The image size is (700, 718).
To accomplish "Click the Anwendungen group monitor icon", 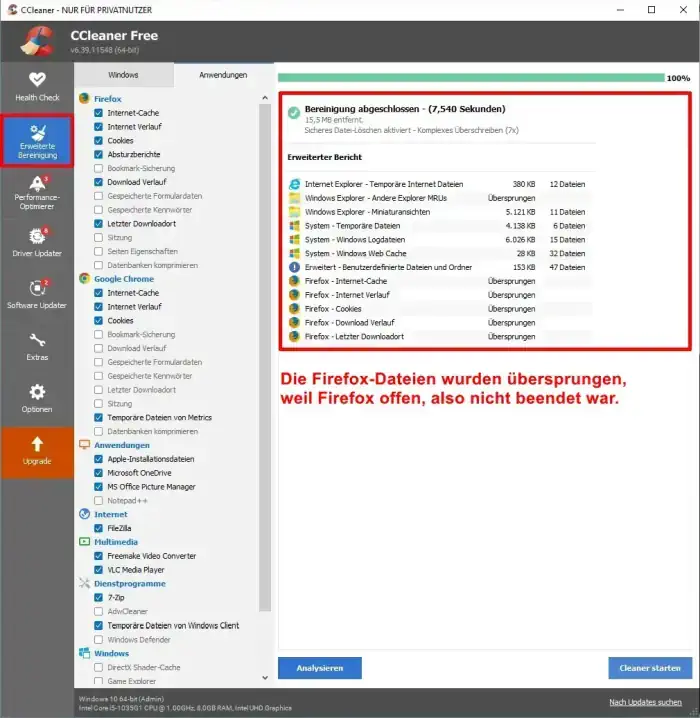I will point(84,445).
